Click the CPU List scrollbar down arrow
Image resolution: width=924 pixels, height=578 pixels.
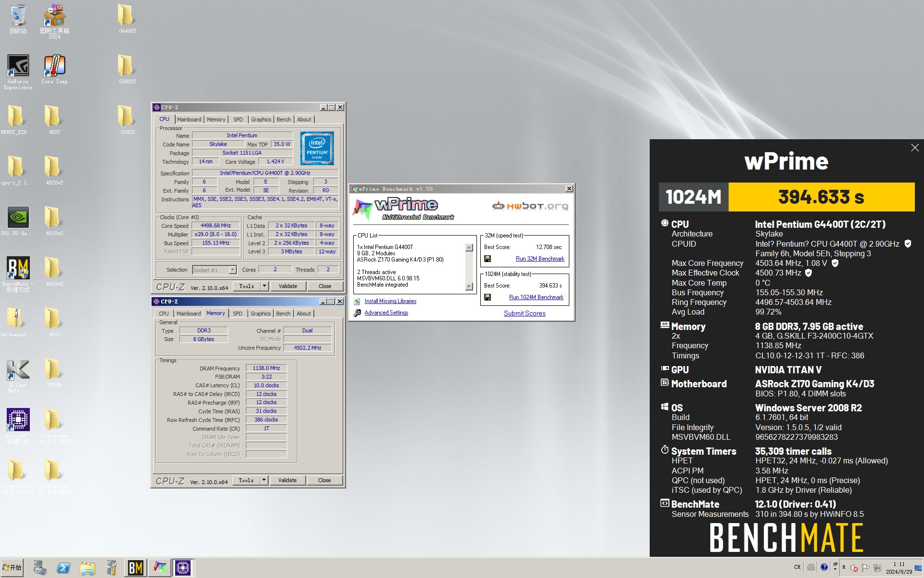point(469,287)
